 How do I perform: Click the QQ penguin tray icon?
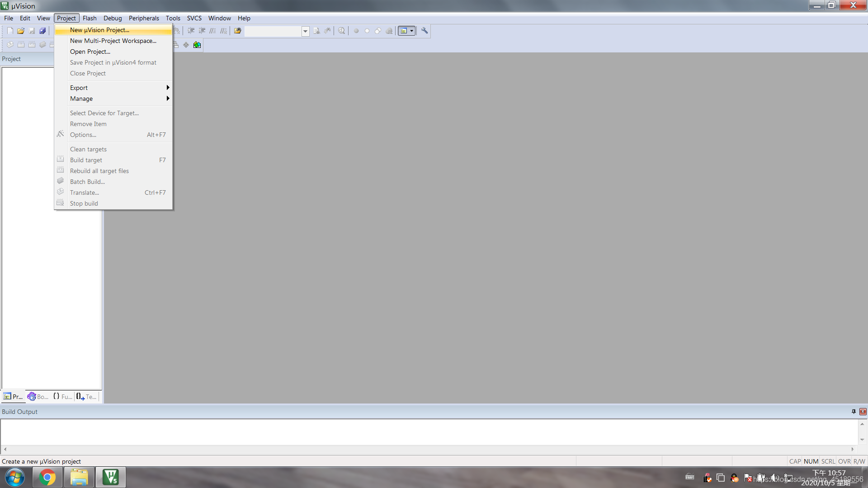tap(735, 478)
